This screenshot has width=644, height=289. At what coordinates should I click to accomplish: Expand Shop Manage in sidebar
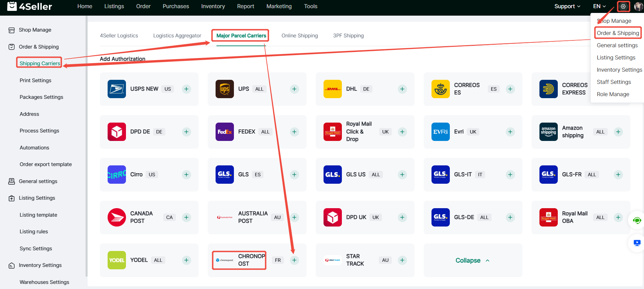coord(35,30)
